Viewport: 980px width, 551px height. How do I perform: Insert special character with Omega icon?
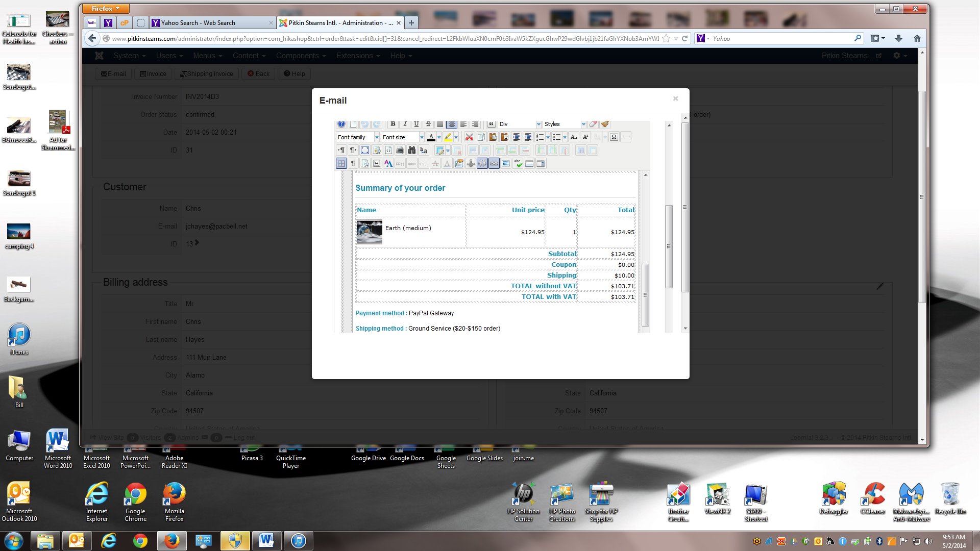(614, 137)
